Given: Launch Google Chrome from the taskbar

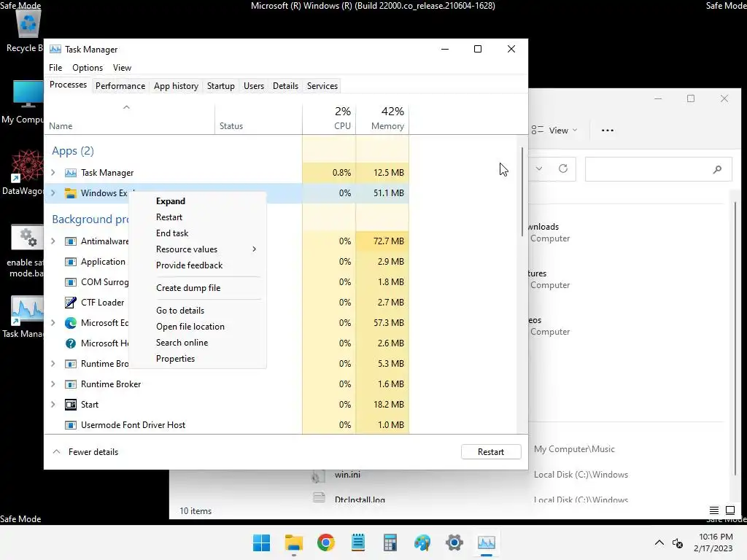Looking at the screenshot, I should click(326, 542).
